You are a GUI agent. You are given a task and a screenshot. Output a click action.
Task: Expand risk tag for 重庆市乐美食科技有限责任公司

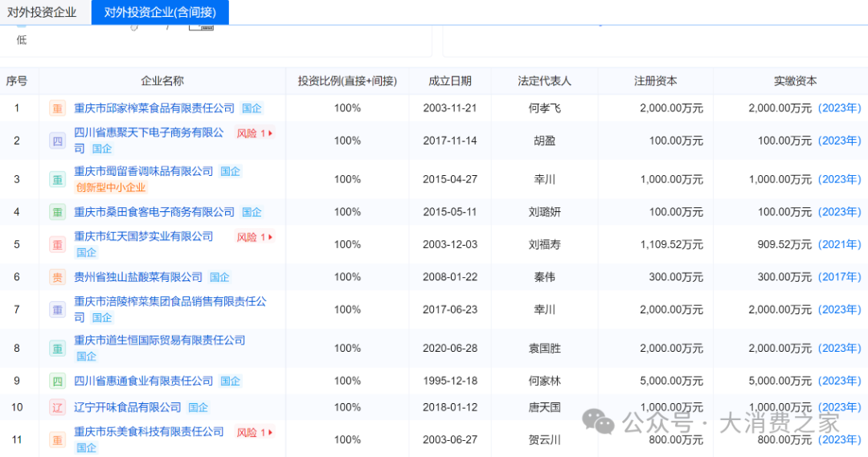[x=255, y=432]
